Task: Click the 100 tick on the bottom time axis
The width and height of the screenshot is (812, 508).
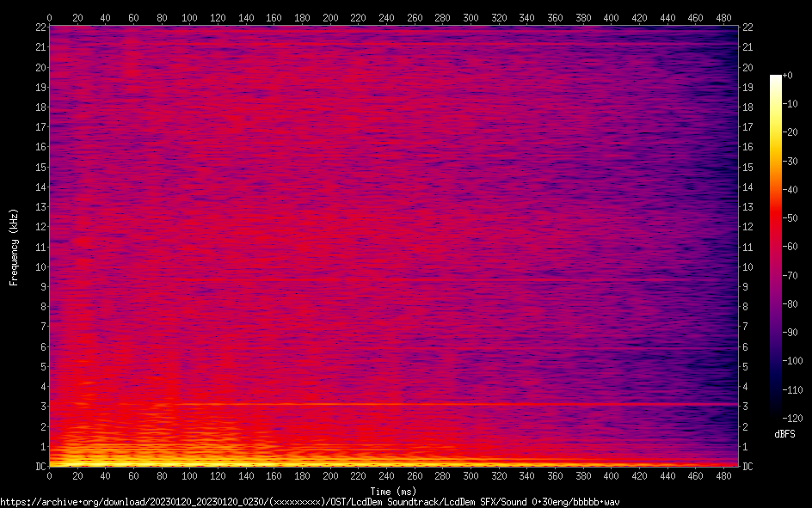Action: pyautogui.click(x=189, y=475)
